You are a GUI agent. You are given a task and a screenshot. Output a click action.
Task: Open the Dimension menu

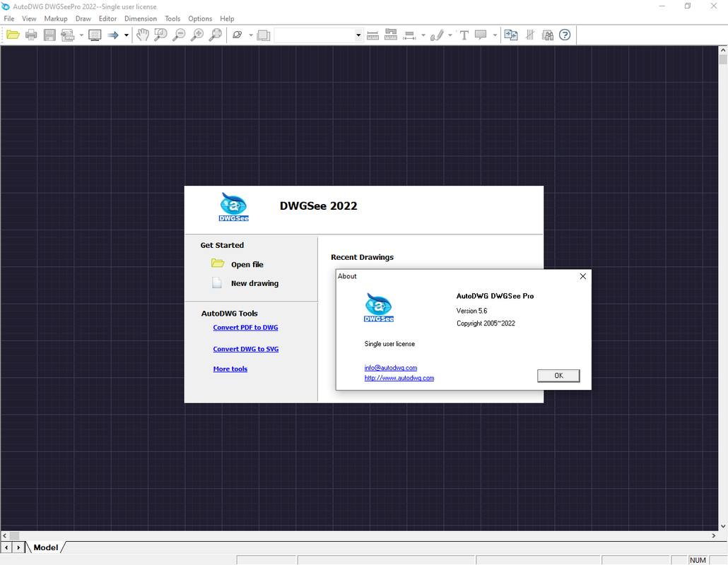click(x=141, y=18)
